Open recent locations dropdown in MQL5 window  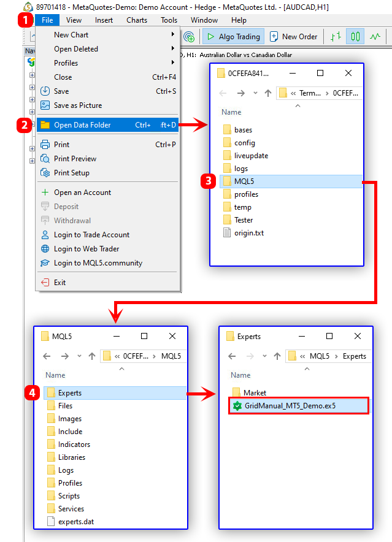pos(79,356)
